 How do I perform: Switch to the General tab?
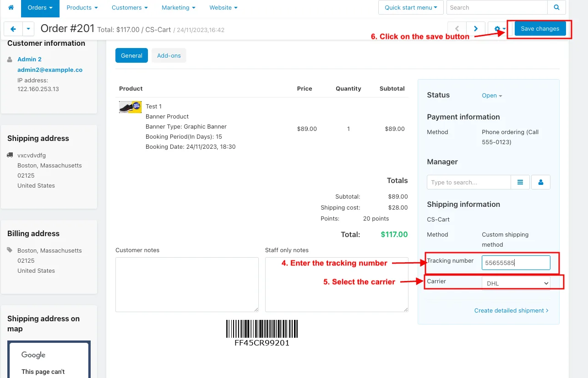point(131,55)
